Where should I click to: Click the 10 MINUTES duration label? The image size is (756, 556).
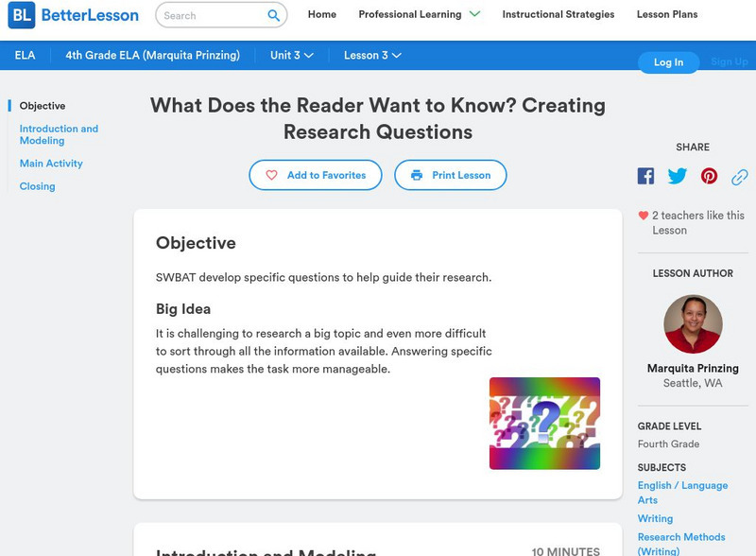[566, 551]
